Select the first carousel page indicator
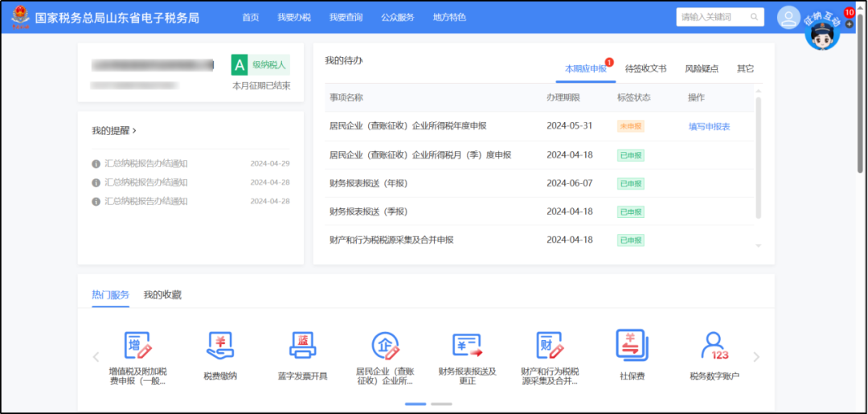Screen dimensions: 868x414 click(416, 404)
